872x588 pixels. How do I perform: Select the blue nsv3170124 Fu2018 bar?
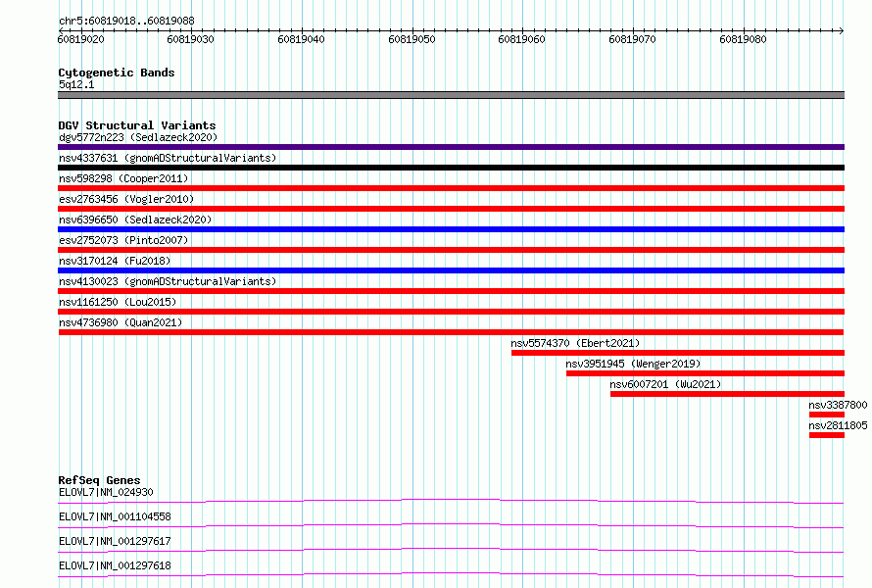[x=451, y=270]
